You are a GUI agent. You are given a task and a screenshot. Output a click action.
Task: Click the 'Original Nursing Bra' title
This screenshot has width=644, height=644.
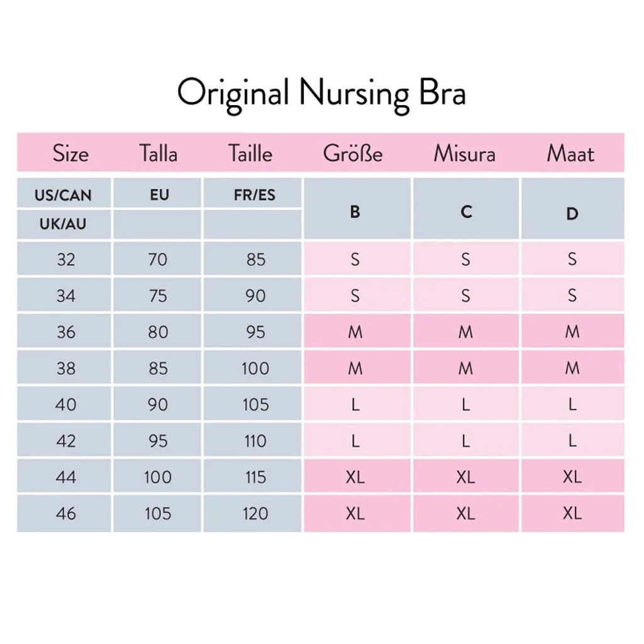coord(321,94)
